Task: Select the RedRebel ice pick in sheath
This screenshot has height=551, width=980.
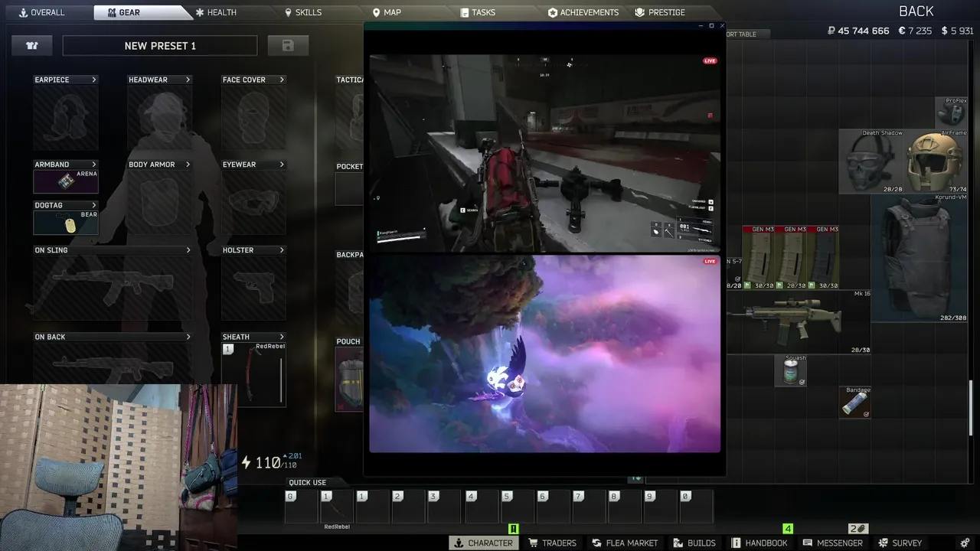Action: click(x=253, y=373)
